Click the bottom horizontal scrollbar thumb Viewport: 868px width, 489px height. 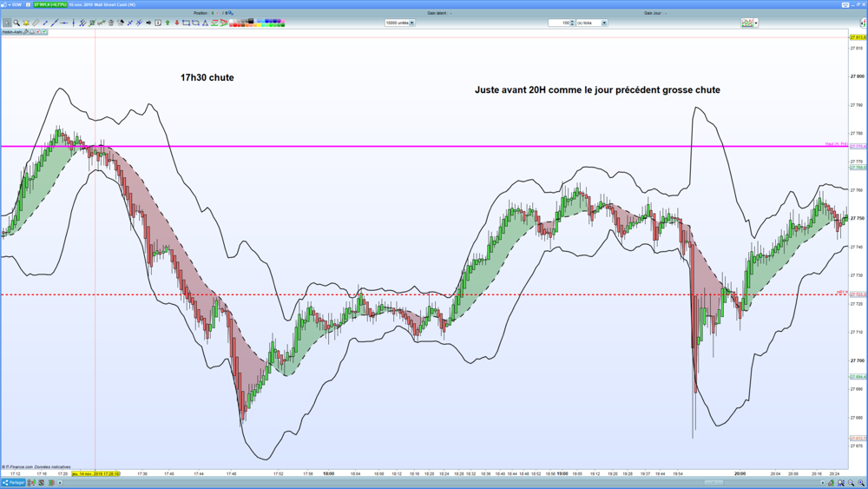coord(713,483)
